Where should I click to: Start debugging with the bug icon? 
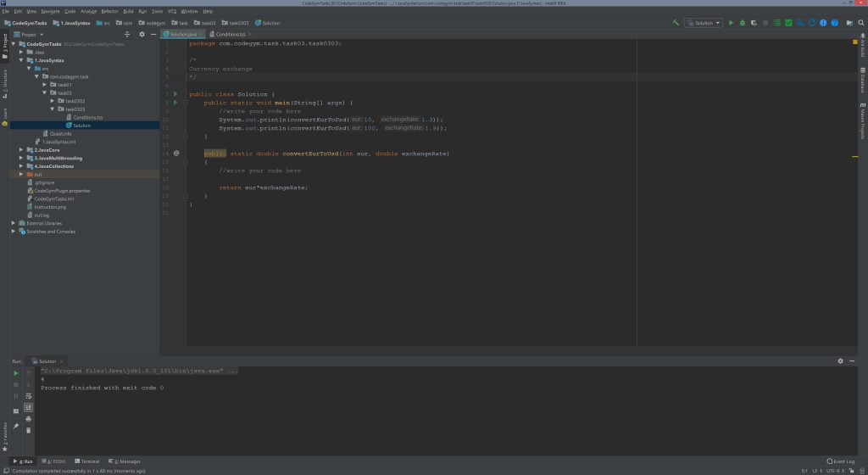743,23
